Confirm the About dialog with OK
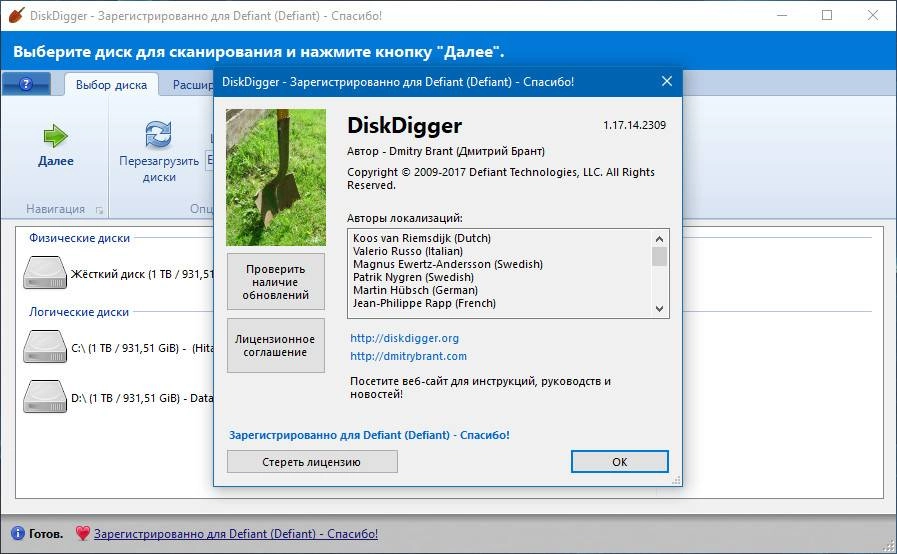Viewport: 897px width, 554px height. point(620,462)
